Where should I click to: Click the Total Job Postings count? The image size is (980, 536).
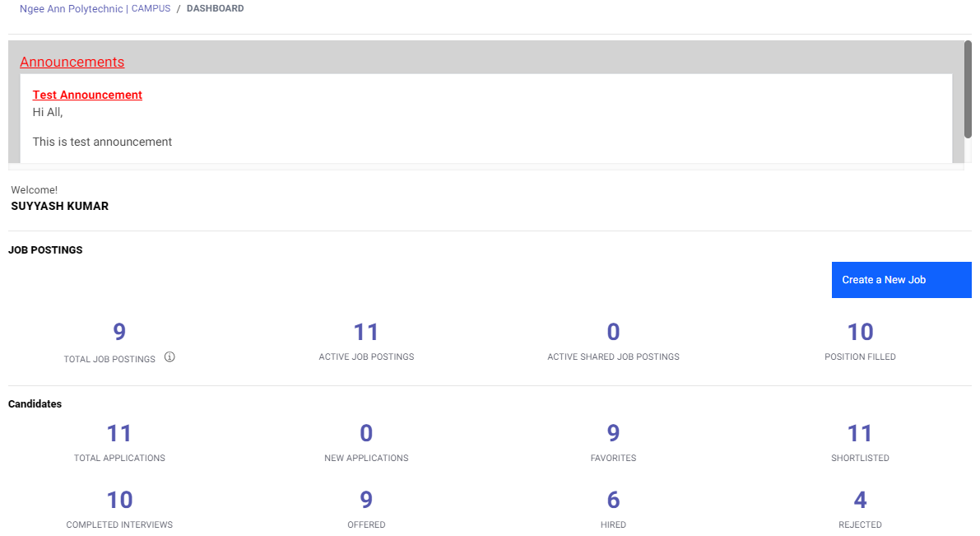click(x=119, y=331)
